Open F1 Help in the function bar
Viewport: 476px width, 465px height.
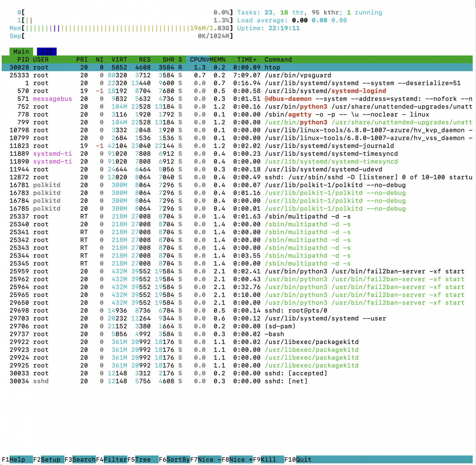coord(17,460)
